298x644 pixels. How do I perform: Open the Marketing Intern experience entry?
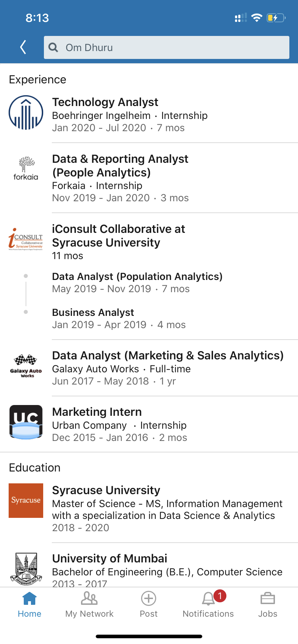click(97, 412)
